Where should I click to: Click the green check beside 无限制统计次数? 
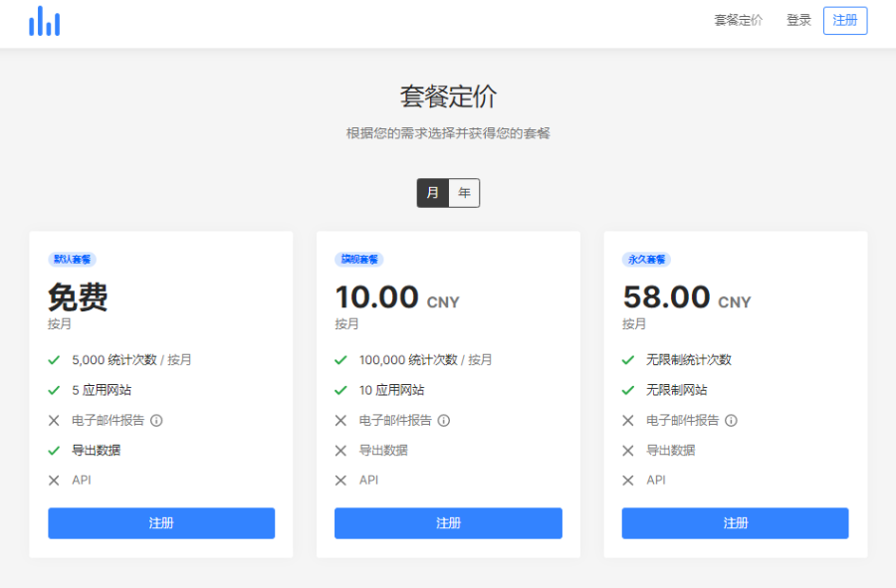[628, 360]
